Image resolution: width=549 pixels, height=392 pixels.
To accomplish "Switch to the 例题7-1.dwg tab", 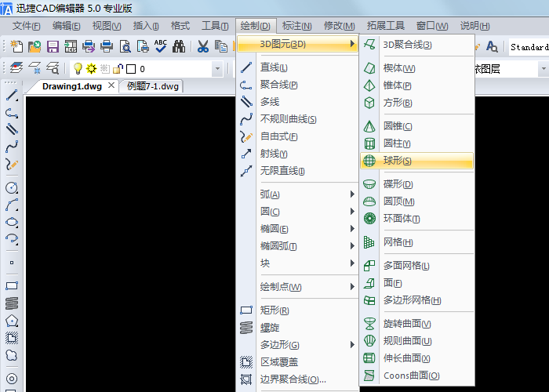I will pyautogui.click(x=153, y=86).
